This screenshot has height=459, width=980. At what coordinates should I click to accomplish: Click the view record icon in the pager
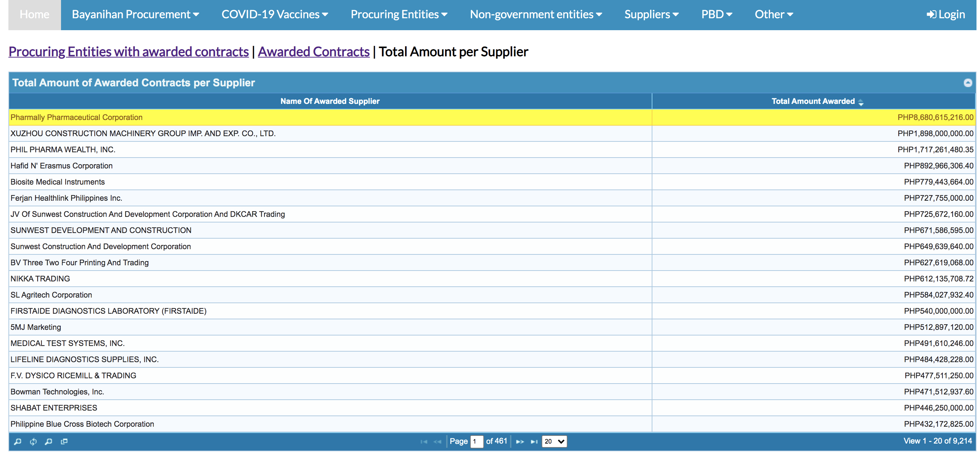click(64, 441)
